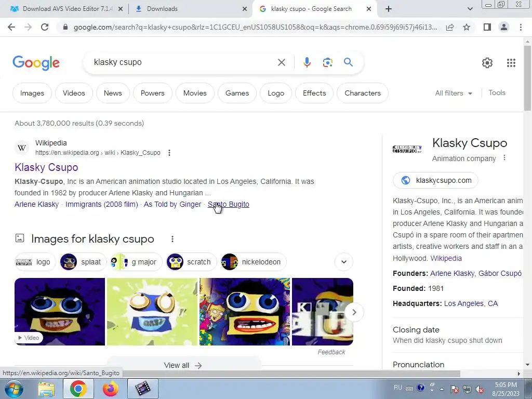Image resolution: width=532 pixels, height=399 pixels.
Task: Open a new tab with plus button
Action: 389,9
